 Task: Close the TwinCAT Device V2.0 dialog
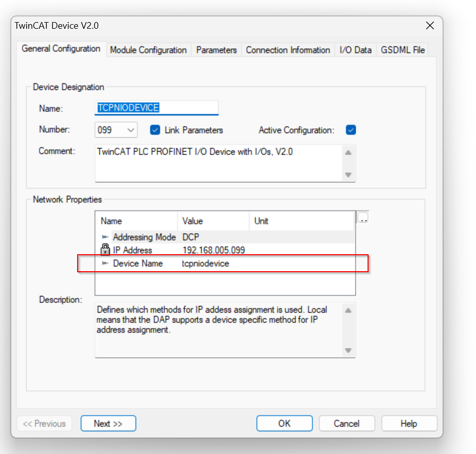click(x=430, y=26)
